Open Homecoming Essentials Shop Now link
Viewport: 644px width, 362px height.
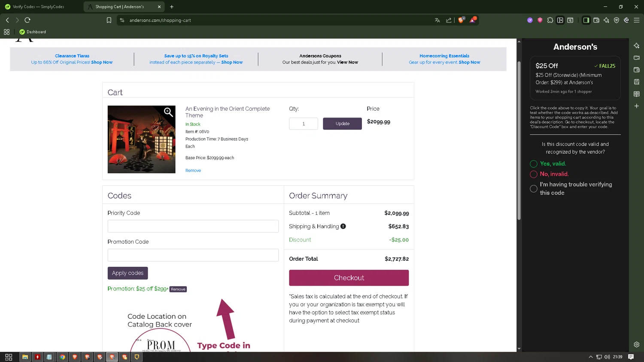469,62
